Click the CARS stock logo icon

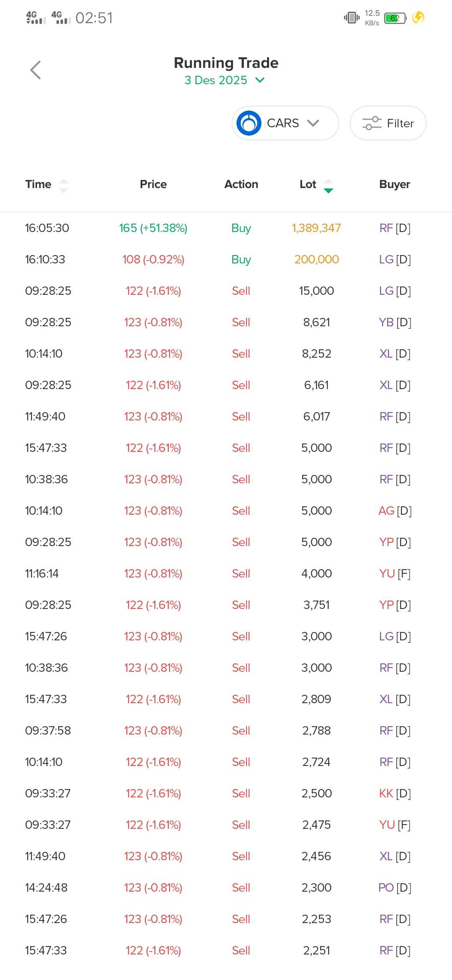pos(249,123)
